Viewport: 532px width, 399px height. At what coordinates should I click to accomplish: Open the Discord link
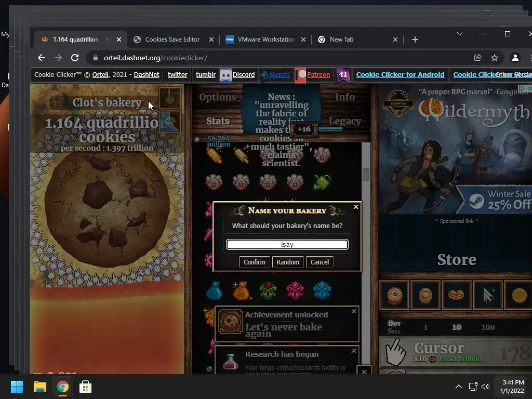[243, 75]
